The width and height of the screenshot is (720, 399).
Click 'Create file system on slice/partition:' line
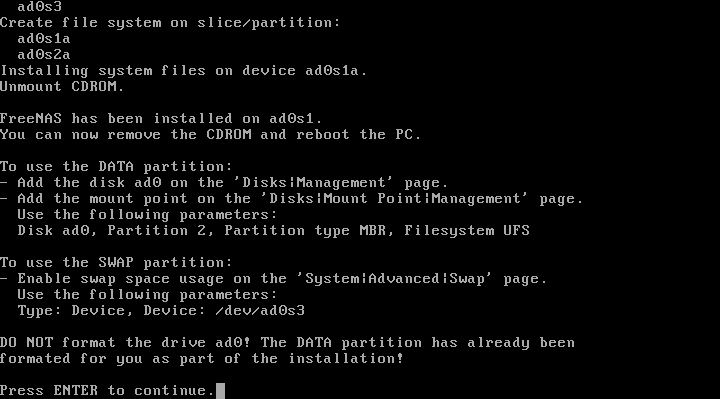pos(170,23)
